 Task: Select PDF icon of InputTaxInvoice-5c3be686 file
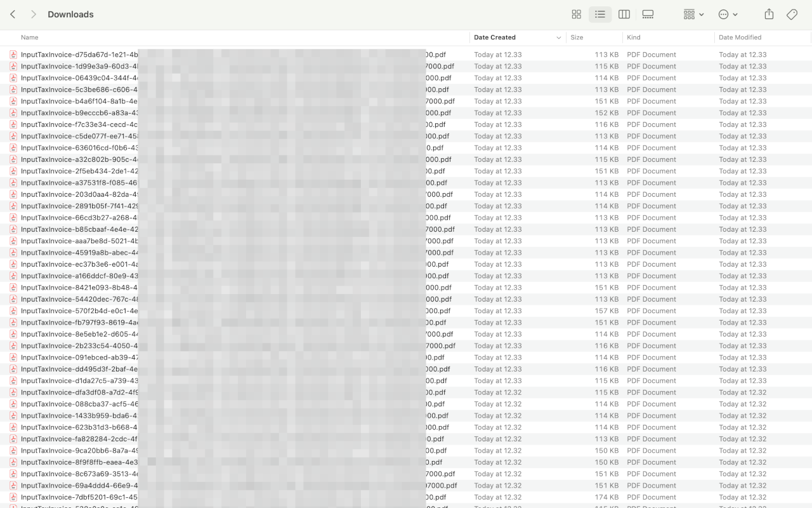click(13, 90)
